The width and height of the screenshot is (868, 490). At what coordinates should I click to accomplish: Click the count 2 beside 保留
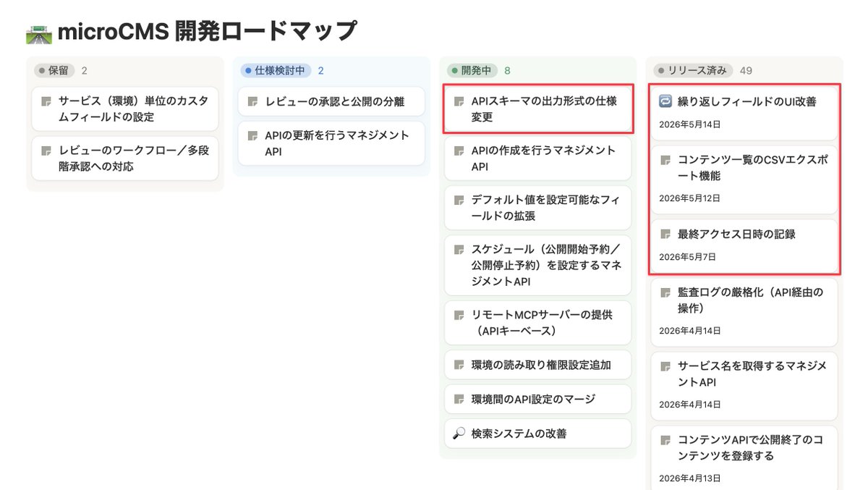pos(84,70)
